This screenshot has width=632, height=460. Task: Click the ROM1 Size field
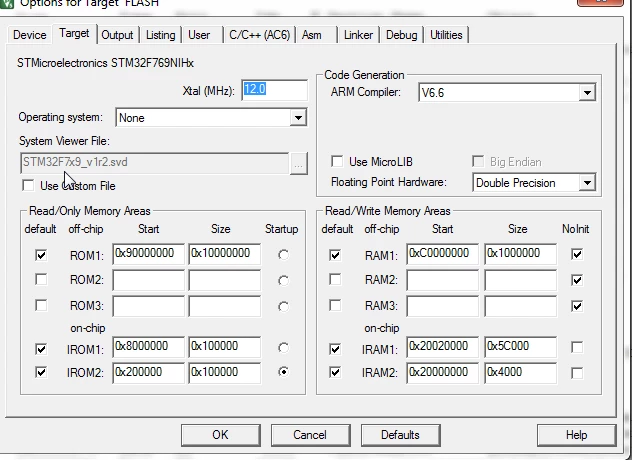tap(225, 254)
